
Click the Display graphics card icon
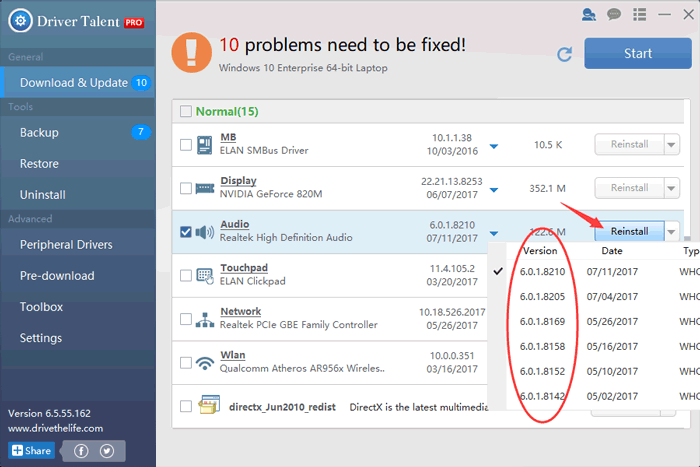point(205,188)
